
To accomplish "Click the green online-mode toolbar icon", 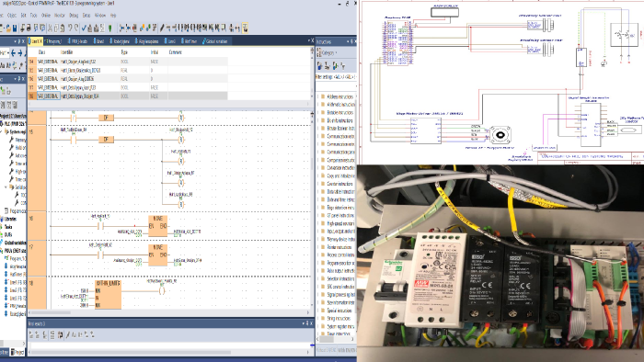I will click(109, 28).
